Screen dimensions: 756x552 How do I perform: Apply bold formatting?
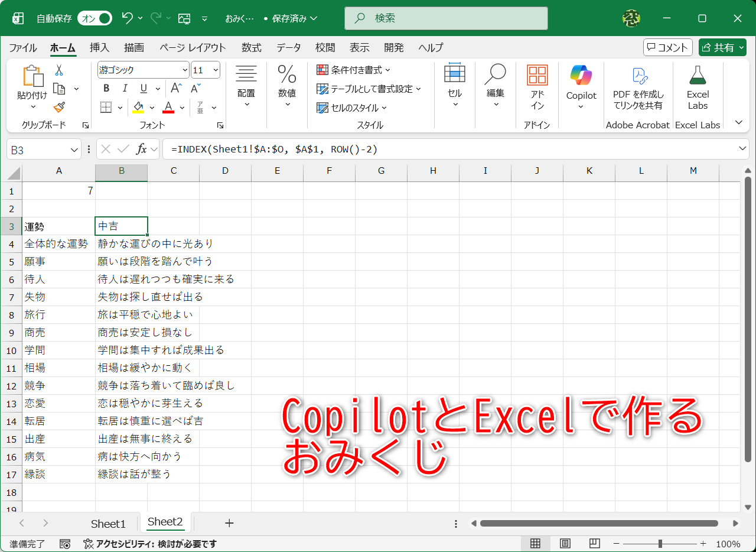(x=106, y=89)
